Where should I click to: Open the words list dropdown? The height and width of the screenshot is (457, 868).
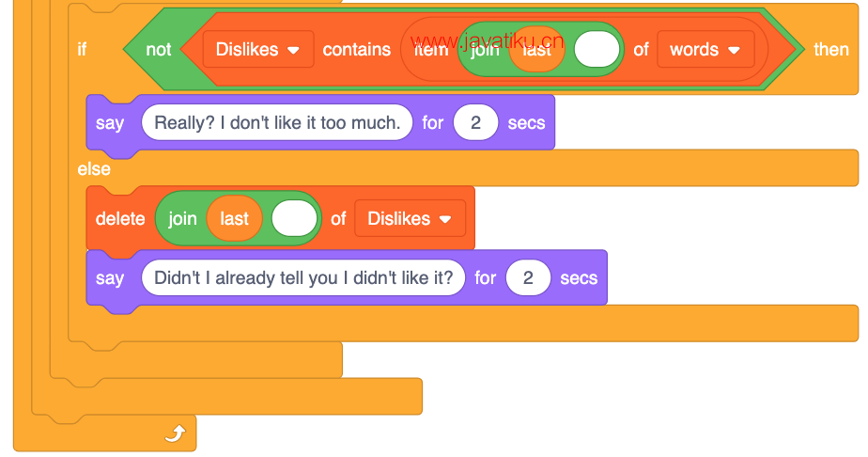[x=705, y=49]
